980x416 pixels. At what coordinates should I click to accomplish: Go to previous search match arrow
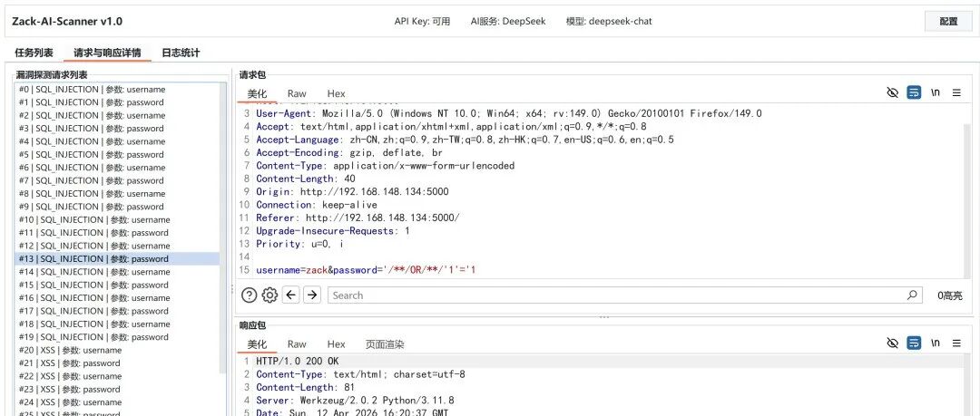(x=290, y=295)
